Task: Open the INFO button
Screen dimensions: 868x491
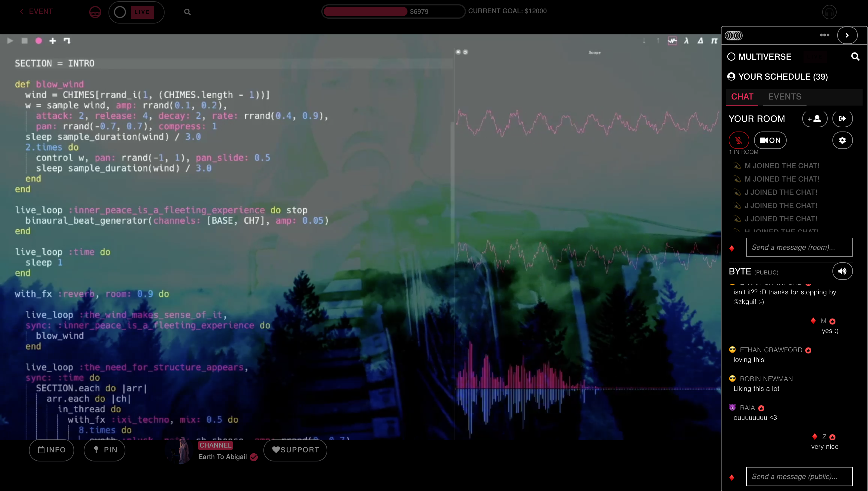Action: (x=52, y=450)
